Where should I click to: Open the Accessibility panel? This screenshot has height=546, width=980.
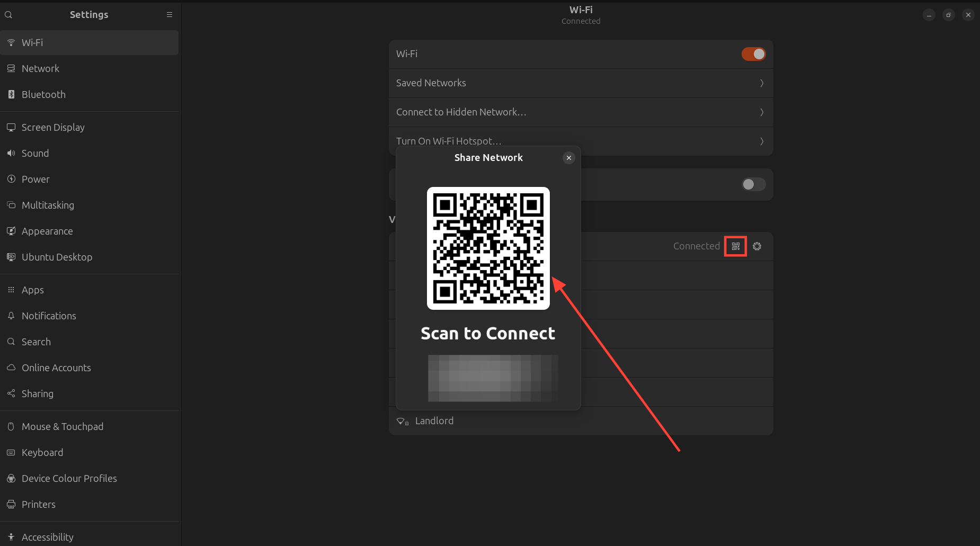coord(90,536)
